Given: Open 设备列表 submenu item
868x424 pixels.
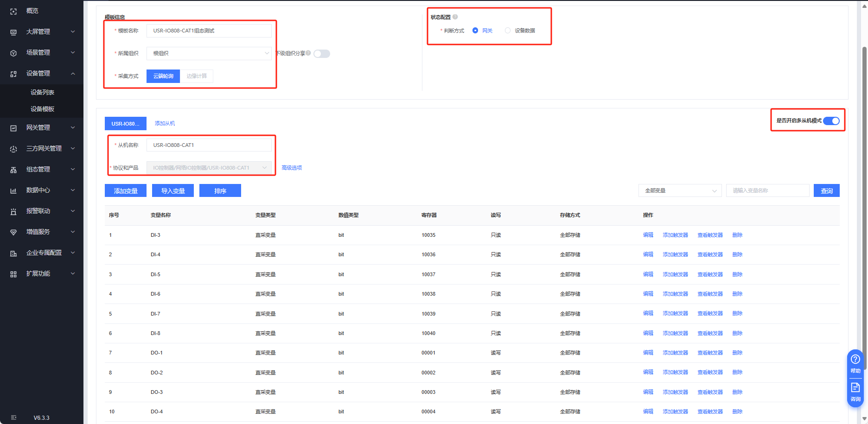Looking at the screenshot, I should [42, 92].
